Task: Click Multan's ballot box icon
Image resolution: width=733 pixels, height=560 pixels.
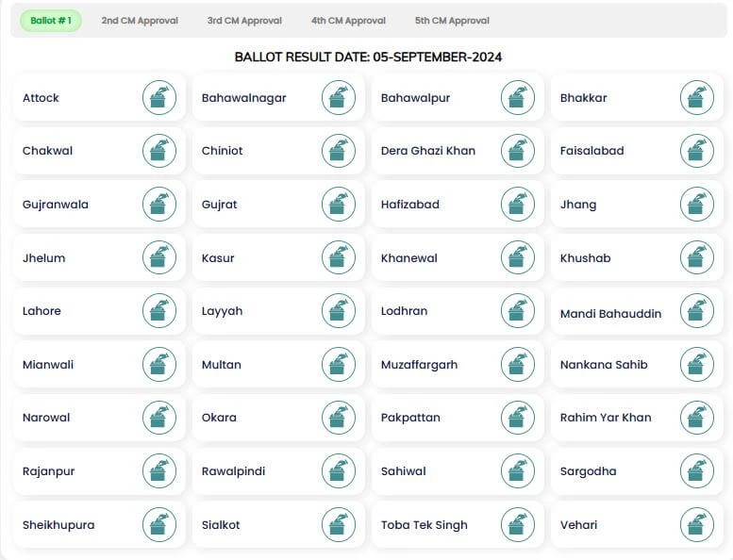Action: tap(339, 365)
